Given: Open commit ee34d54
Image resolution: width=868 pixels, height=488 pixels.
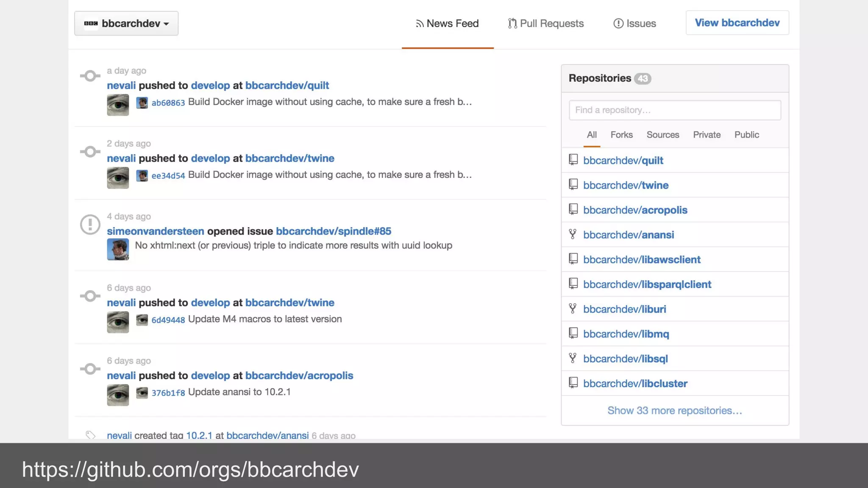Looking at the screenshot, I should click(x=168, y=175).
